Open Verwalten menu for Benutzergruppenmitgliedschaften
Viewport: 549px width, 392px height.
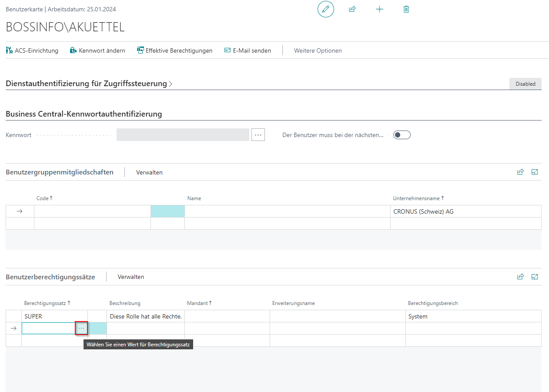(x=149, y=172)
